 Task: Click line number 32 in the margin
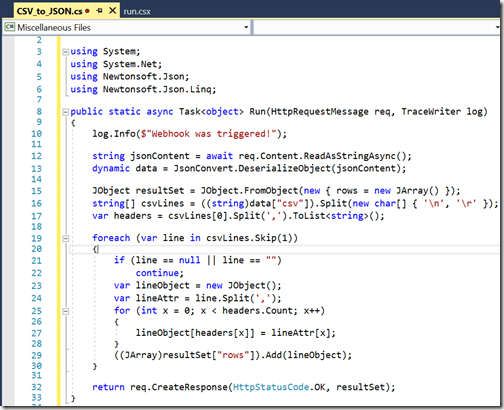click(x=36, y=387)
